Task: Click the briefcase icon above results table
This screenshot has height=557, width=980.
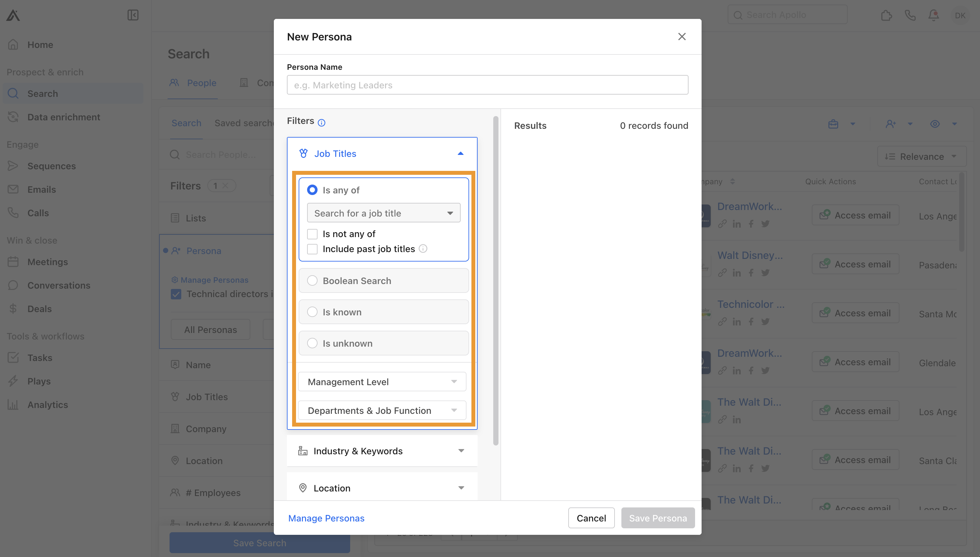Action: (834, 124)
